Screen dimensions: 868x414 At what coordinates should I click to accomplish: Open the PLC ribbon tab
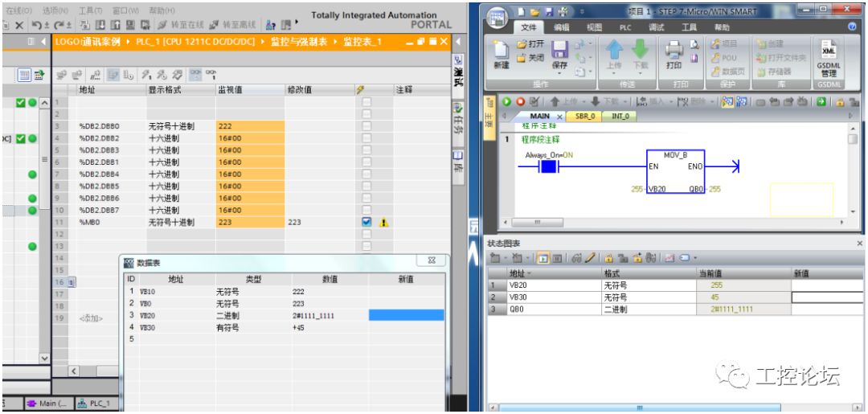(625, 27)
